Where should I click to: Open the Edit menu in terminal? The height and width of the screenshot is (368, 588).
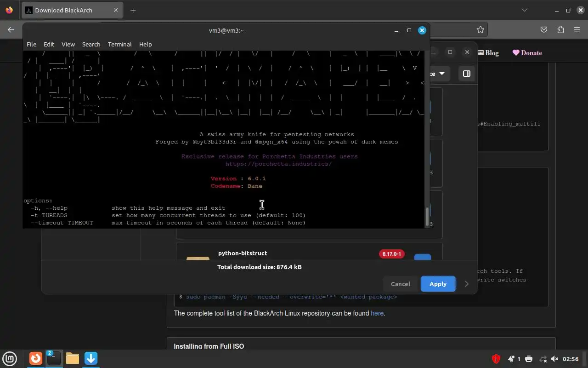pyautogui.click(x=49, y=44)
